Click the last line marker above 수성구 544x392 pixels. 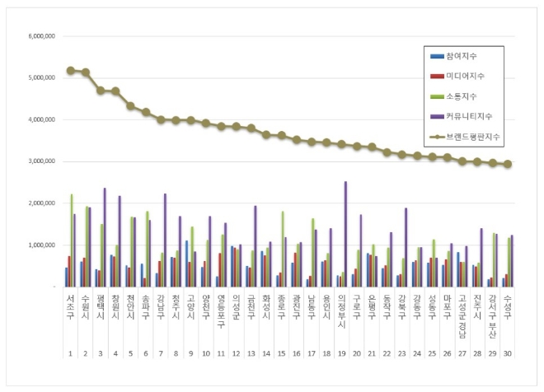point(508,164)
